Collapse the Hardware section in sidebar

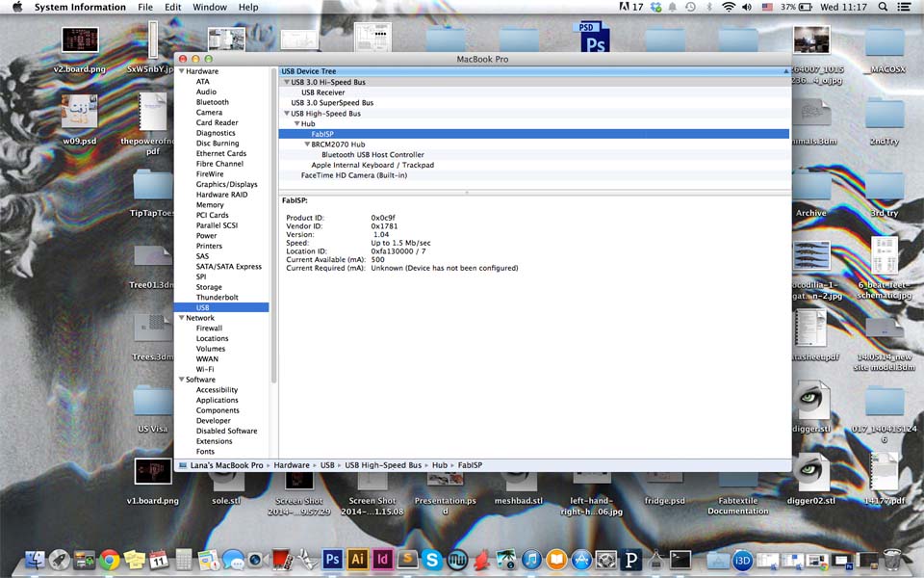(x=182, y=70)
